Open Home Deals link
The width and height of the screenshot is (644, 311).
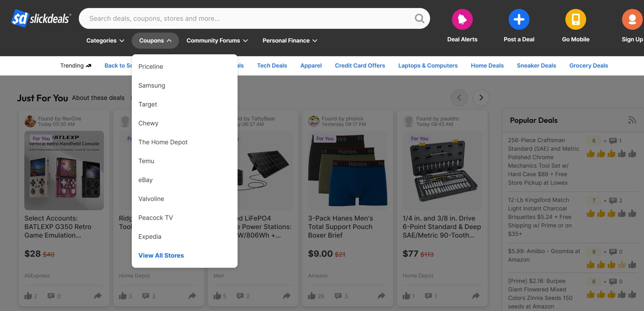[x=487, y=66]
